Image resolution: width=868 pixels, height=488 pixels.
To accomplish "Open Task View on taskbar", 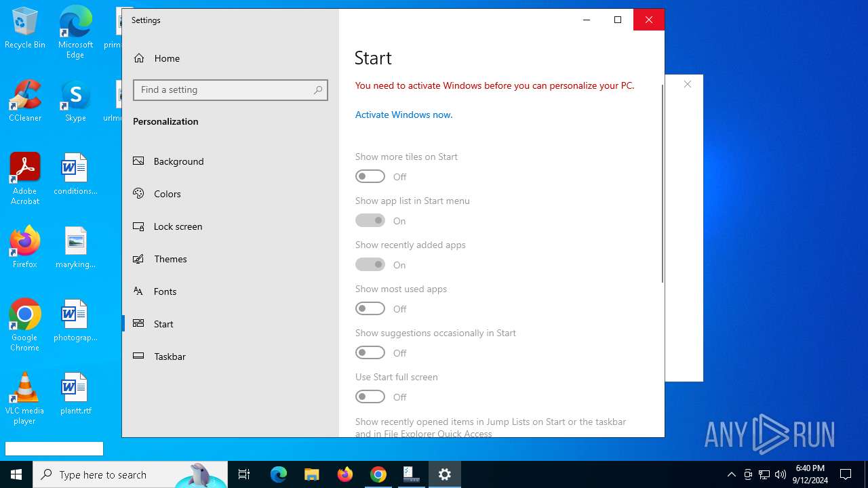I will click(x=244, y=474).
